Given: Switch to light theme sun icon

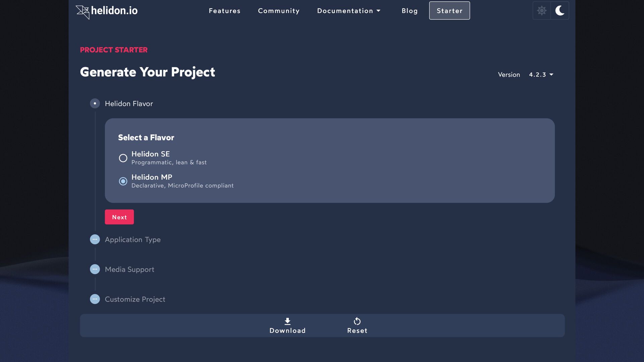Looking at the screenshot, I should pyautogui.click(x=542, y=11).
